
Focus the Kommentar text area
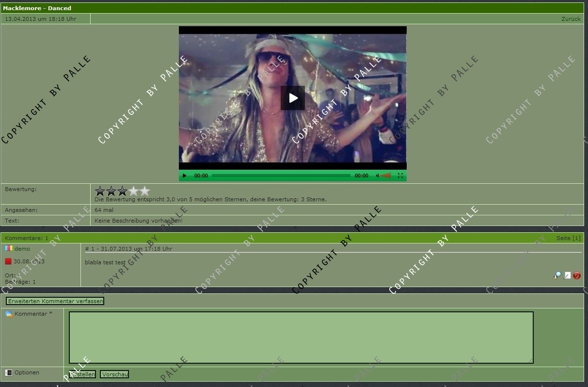301,338
